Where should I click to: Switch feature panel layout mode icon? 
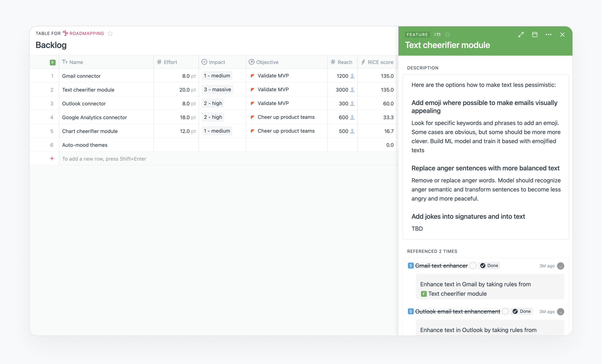535,35
